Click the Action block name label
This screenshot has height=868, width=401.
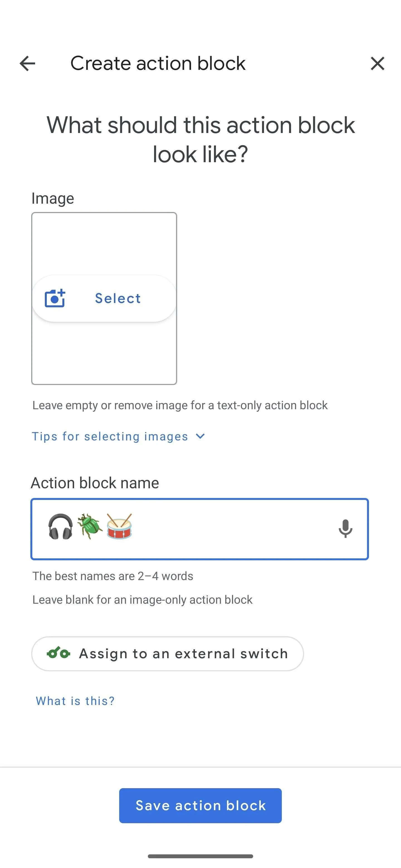(95, 483)
